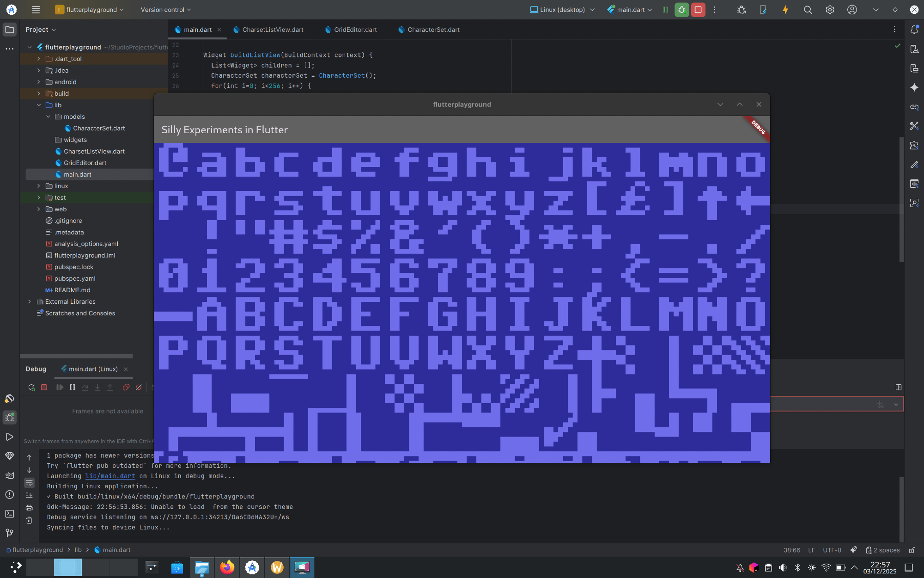Stop the running app with red stop button

[x=698, y=10]
